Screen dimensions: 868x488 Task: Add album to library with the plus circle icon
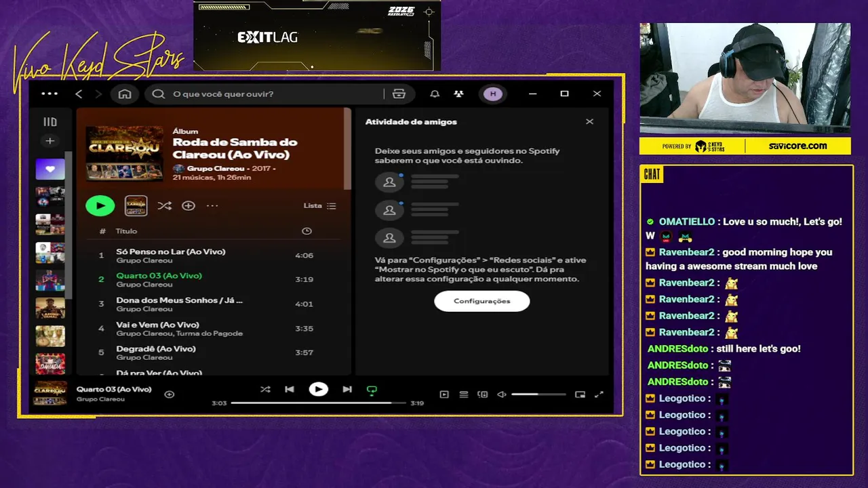pos(189,205)
